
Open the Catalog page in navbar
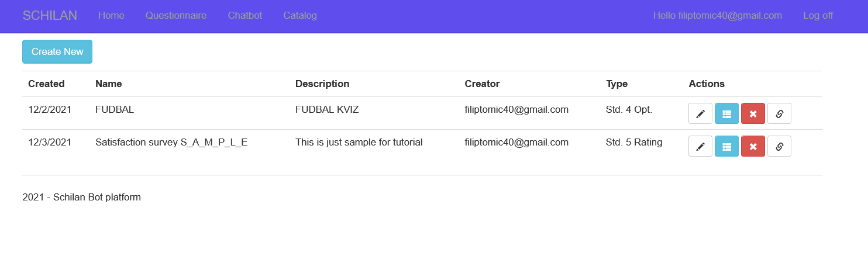click(x=300, y=16)
